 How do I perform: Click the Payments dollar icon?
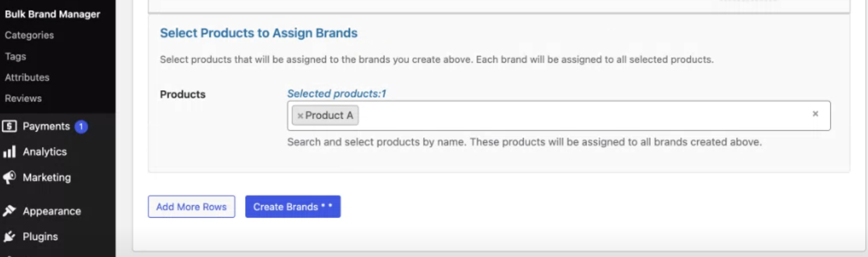(x=9, y=126)
